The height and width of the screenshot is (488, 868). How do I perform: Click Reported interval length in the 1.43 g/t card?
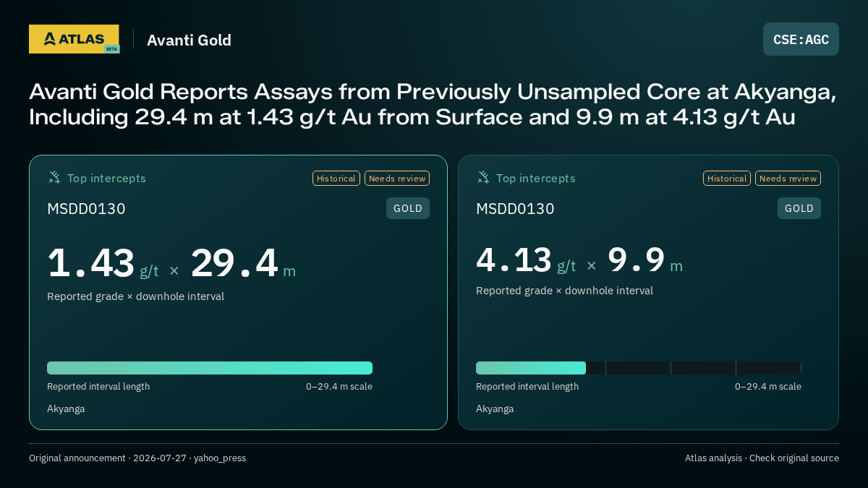tap(98, 387)
